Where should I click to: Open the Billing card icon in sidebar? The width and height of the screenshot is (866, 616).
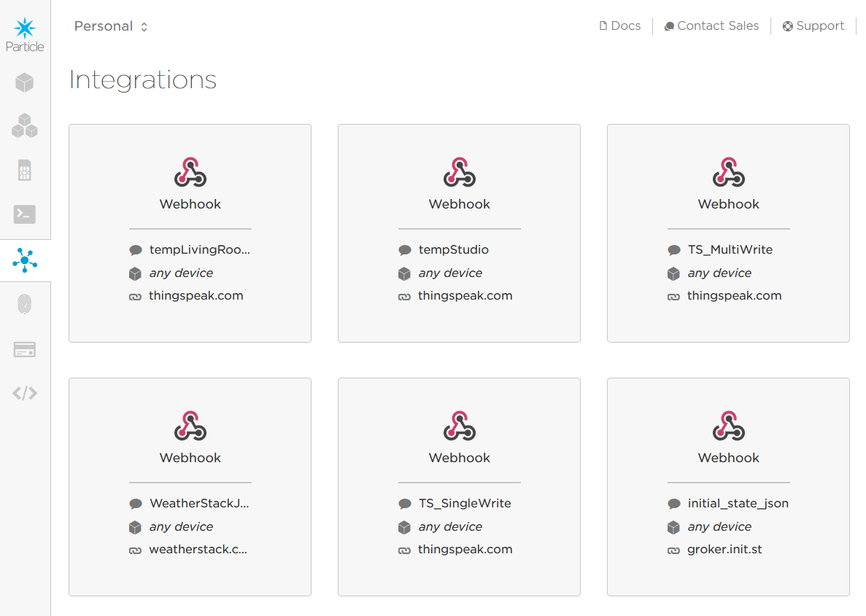[x=24, y=349]
